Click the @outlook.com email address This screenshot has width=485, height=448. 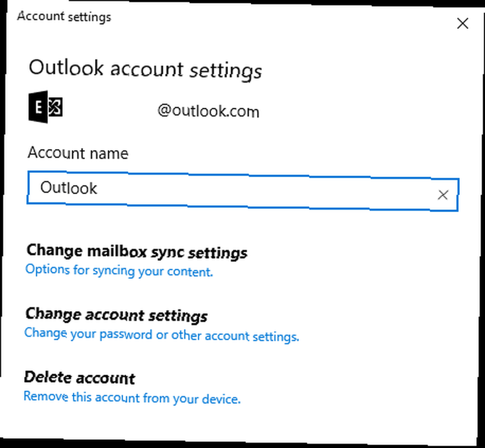(x=209, y=111)
